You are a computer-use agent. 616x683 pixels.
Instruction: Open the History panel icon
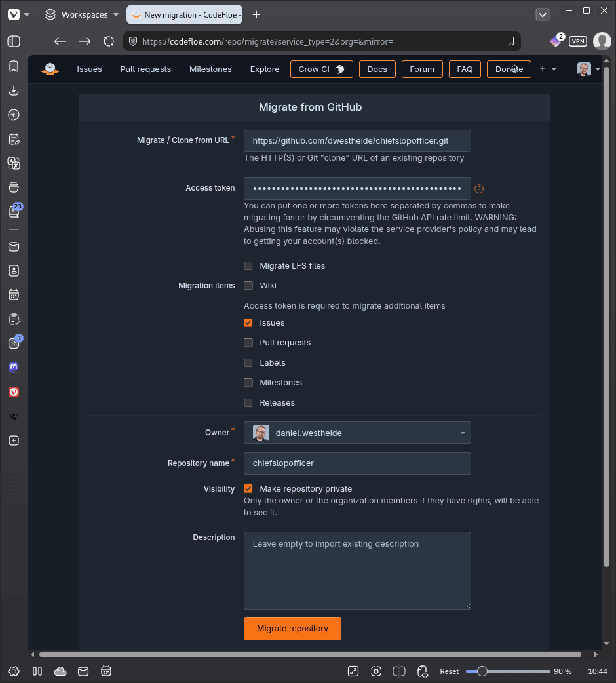point(14,115)
